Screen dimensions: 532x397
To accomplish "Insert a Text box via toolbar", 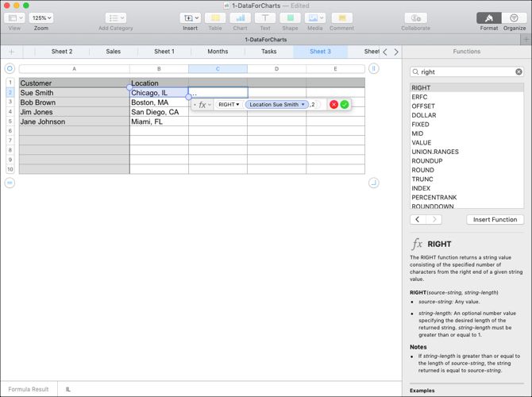I will point(265,18).
